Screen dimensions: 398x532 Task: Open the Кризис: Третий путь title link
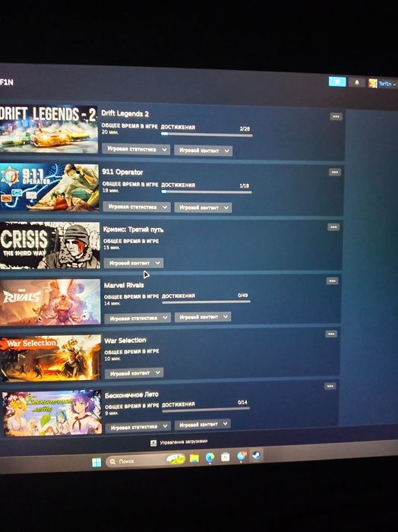(x=133, y=230)
